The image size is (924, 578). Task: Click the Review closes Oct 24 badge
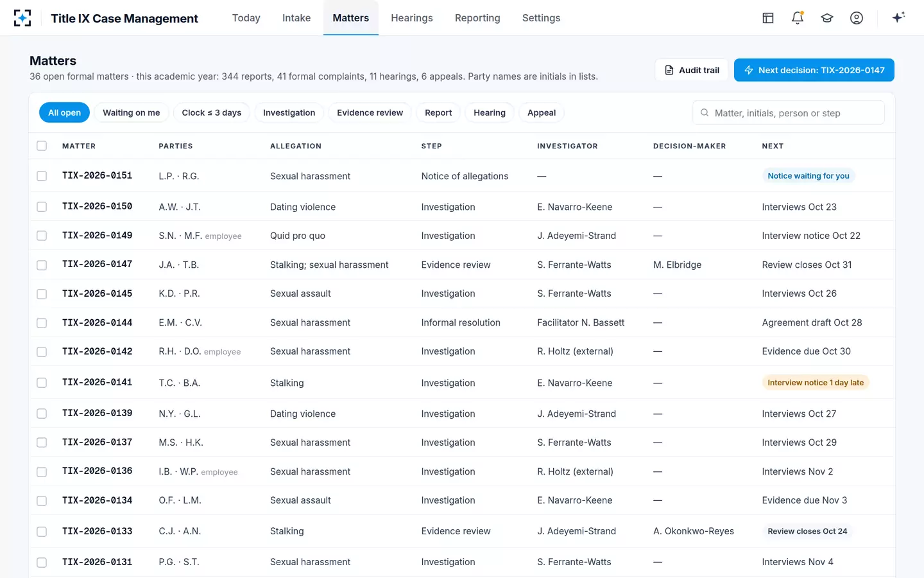pos(807,531)
